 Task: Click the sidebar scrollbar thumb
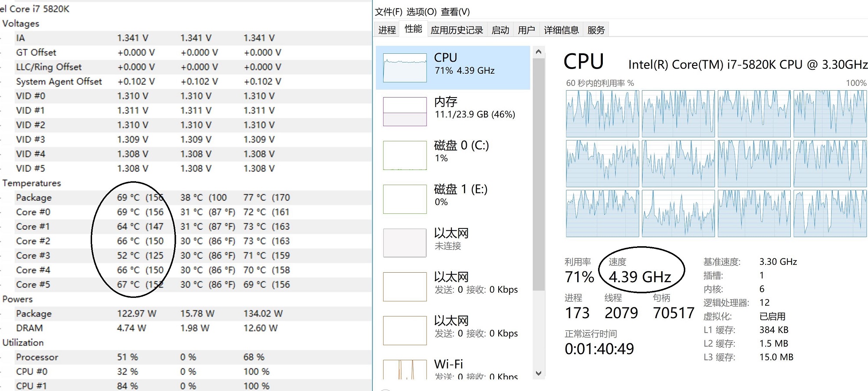pos(539,174)
